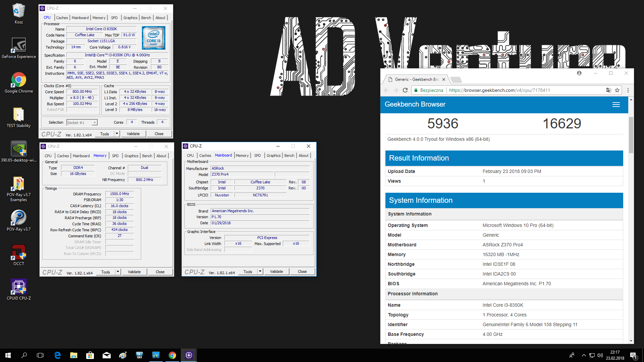The height and width of the screenshot is (362, 644).
Task: Click Bezpieczna secure site indicator
Action: (x=429, y=90)
